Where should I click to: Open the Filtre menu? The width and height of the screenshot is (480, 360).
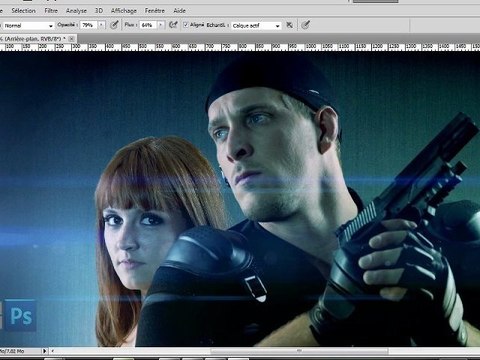point(51,11)
